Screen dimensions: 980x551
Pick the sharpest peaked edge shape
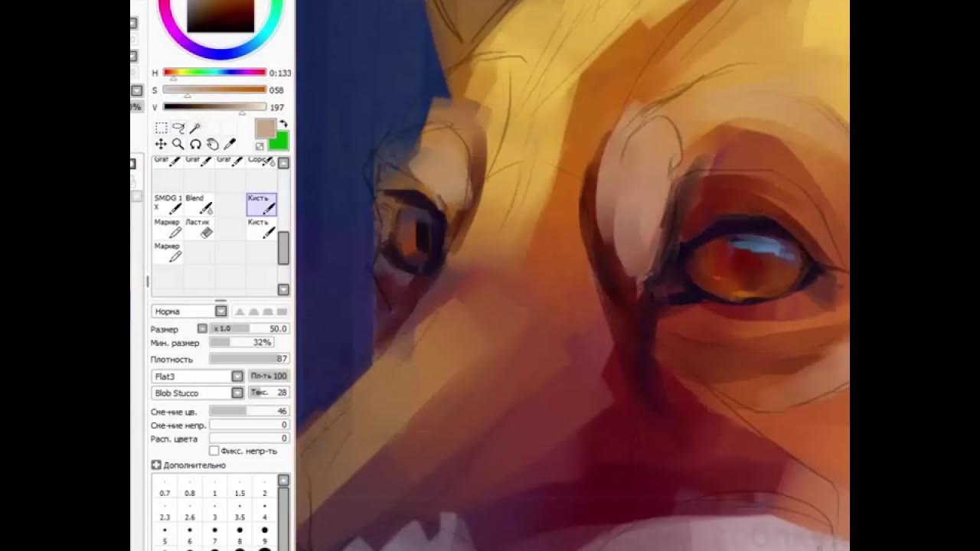point(240,311)
